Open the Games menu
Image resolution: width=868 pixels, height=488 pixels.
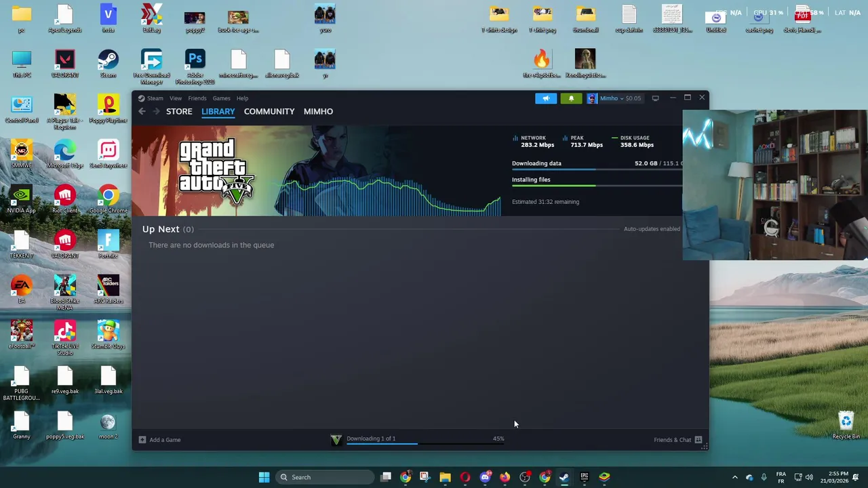click(x=221, y=98)
